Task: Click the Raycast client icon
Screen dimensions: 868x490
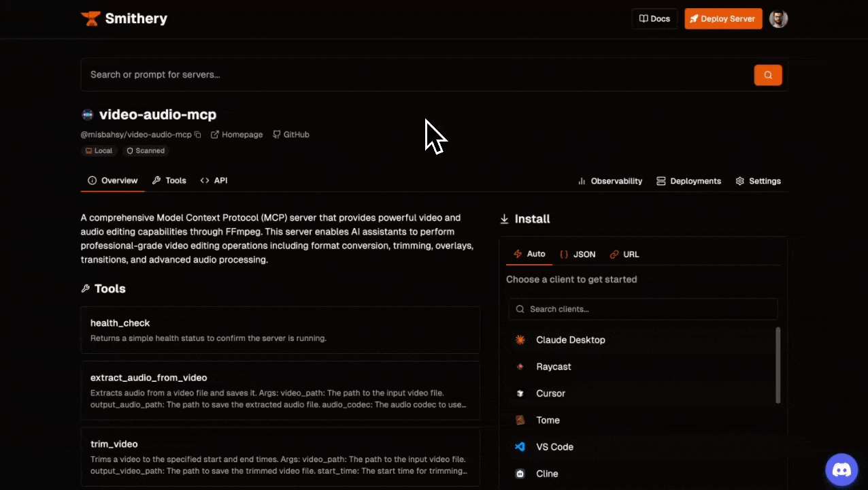Action: 520,367
